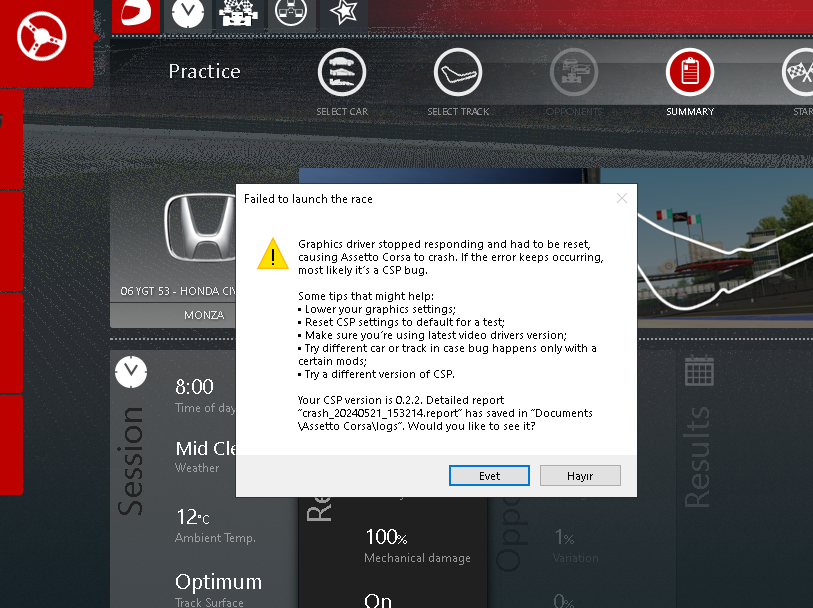The width and height of the screenshot is (813, 608).
Task: Click the yellow warning icon in dialog
Action: pos(273,254)
